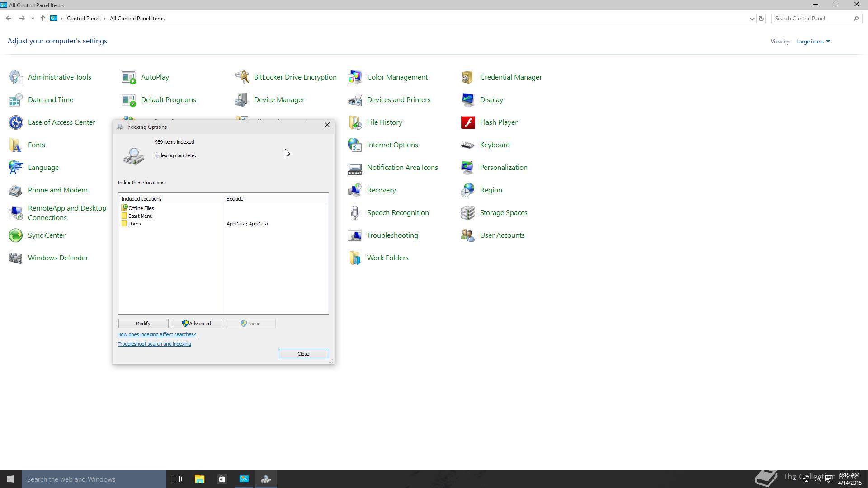Open Internet Options icon
868x488 pixels.
(355, 145)
